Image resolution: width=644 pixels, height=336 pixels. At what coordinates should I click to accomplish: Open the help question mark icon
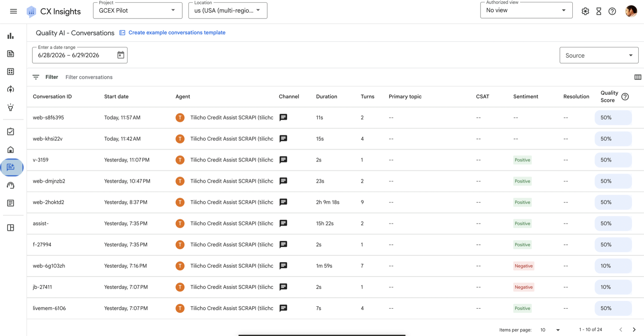pyautogui.click(x=612, y=11)
